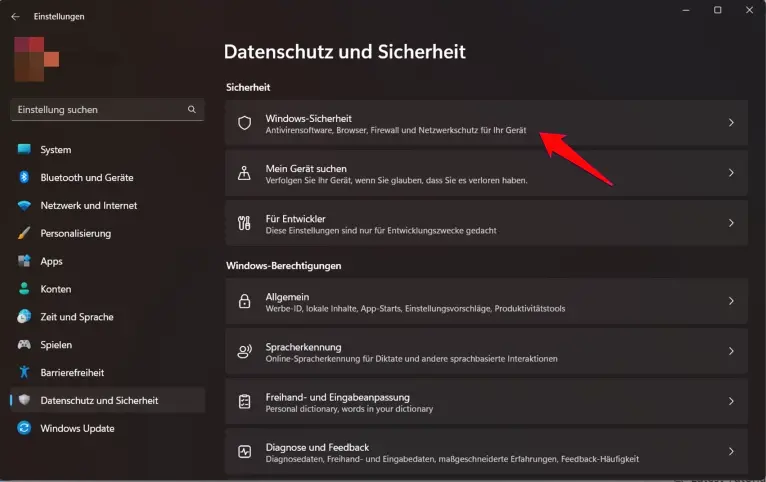Maximize the Einstellungen window
Viewport: 766px width, 482px height.
[x=717, y=10]
